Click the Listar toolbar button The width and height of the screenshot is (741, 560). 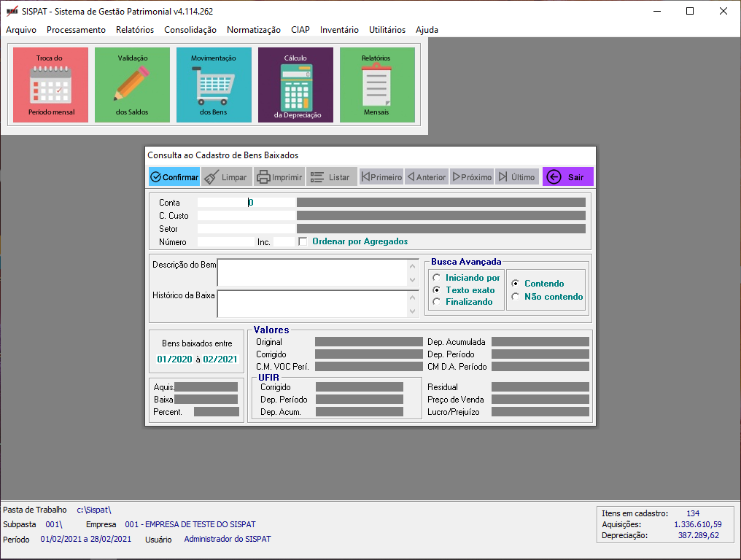point(331,177)
